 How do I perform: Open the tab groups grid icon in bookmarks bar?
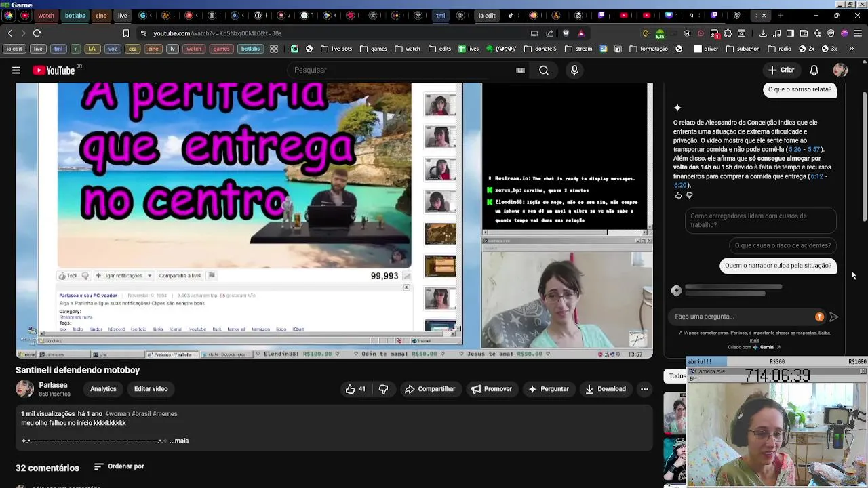pos(274,49)
